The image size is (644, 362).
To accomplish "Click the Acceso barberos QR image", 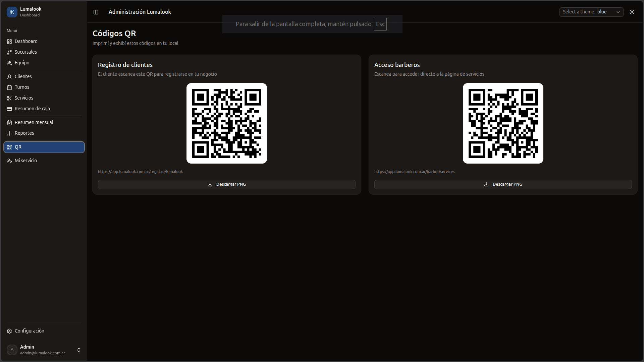I will pos(503,123).
